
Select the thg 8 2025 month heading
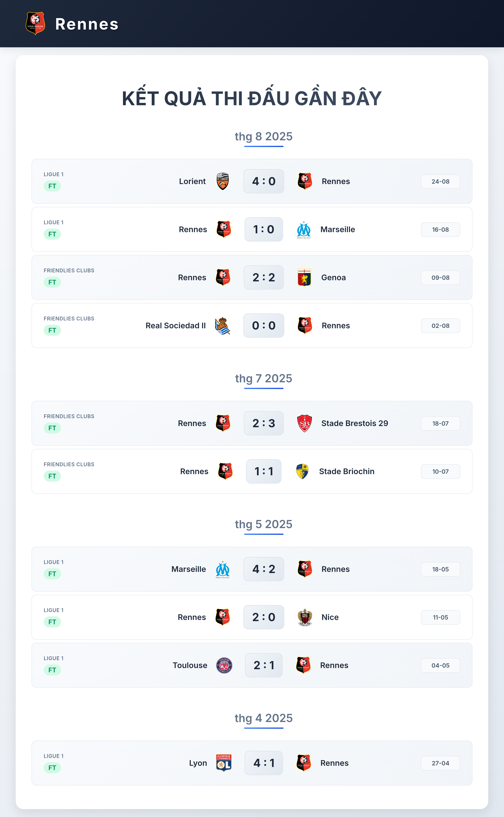pos(264,136)
